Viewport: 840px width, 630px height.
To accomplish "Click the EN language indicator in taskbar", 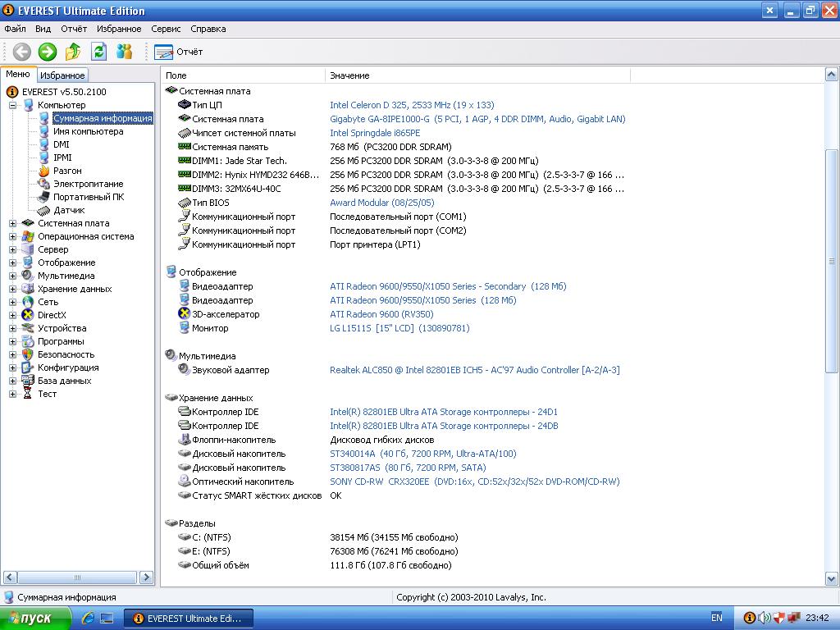I will (717, 618).
